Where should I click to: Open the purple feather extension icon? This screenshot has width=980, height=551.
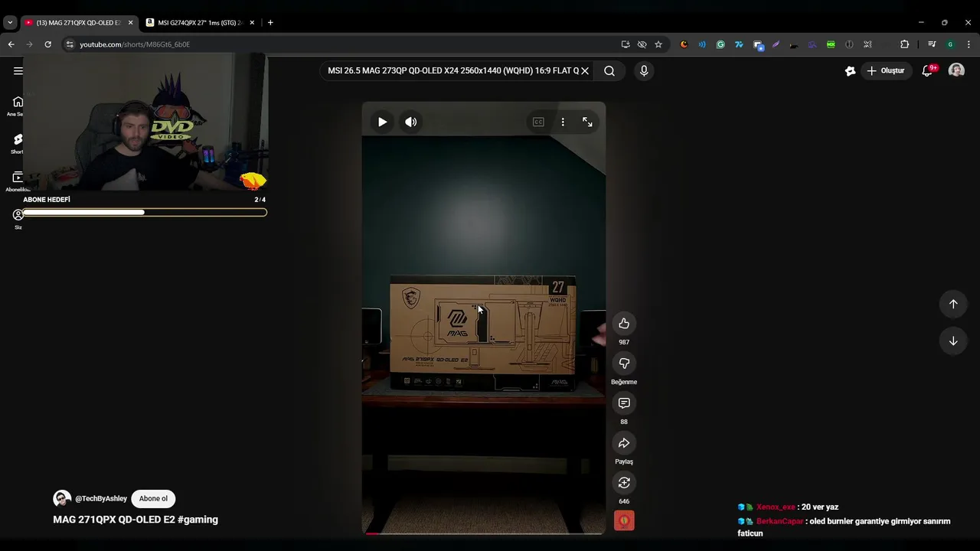coord(776,44)
